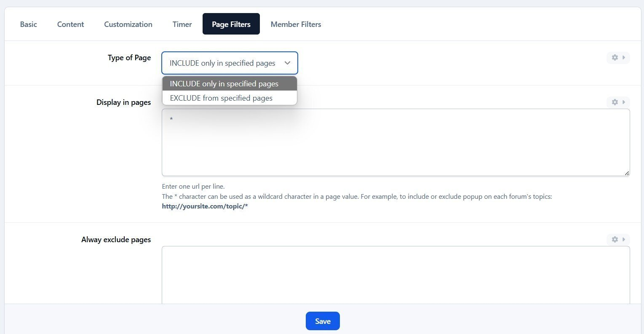Switch to the Timer tab
The height and width of the screenshot is (334, 644).
(x=182, y=24)
